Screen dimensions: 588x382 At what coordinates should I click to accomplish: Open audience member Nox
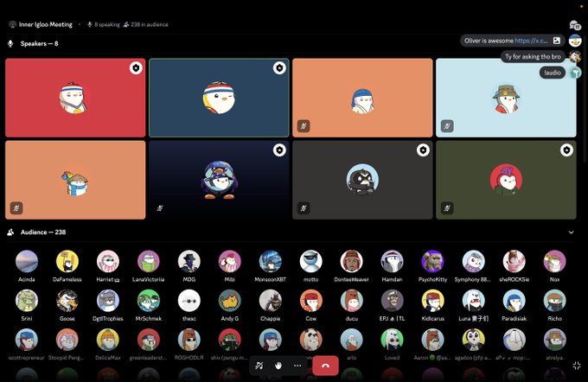click(x=554, y=261)
